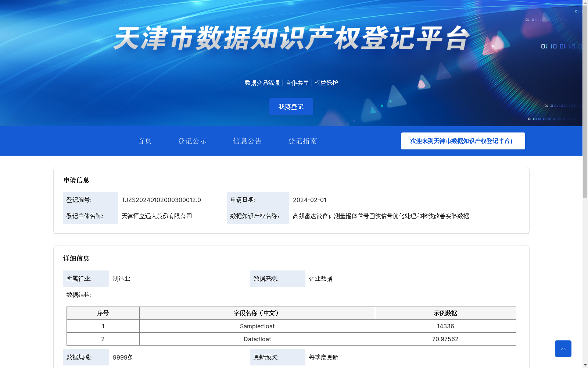Click the page vertical scrollbar thumb

point(585,101)
